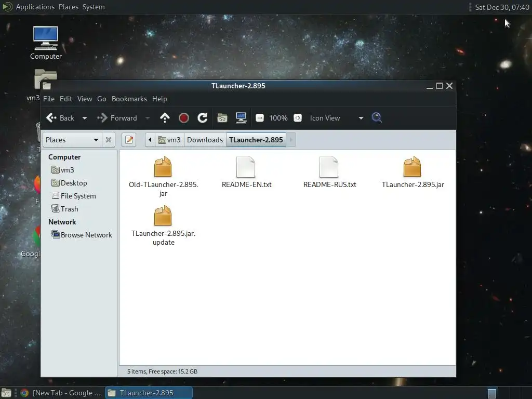Select Old-TLauncher-2.895.jar file icon

(163, 167)
